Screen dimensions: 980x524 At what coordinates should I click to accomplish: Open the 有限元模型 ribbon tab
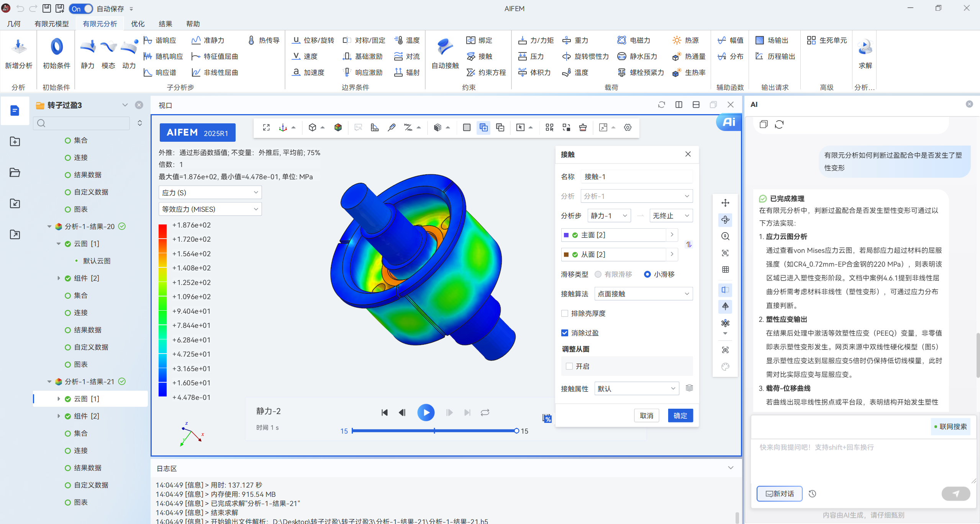pyautogui.click(x=52, y=24)
